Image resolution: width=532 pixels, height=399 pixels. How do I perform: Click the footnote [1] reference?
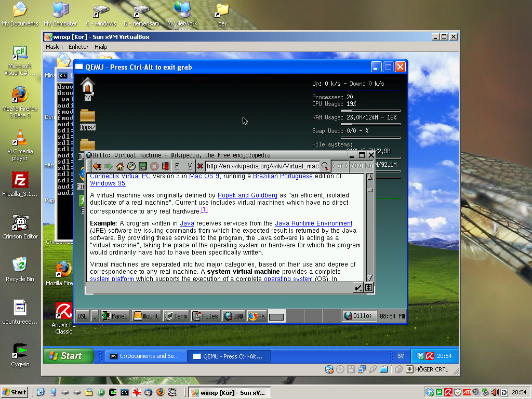(x=204, y=210)
